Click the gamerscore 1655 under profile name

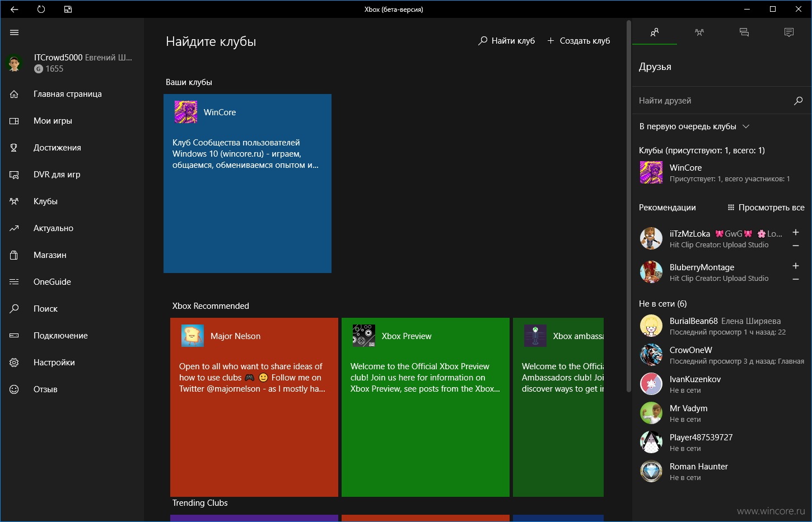coord(49,69)
